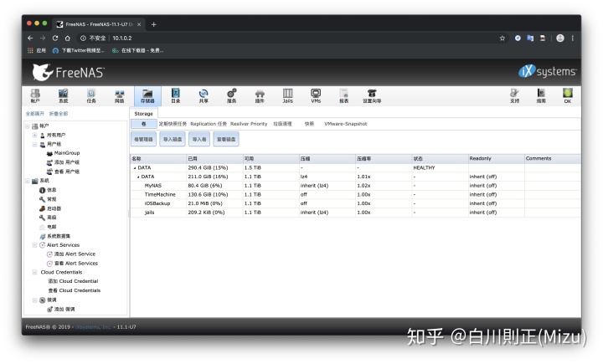The width and height of the screenshot is (603, 364).
Task: Open the 服务 (Services) toolbar icon
Action: [231, 95]
